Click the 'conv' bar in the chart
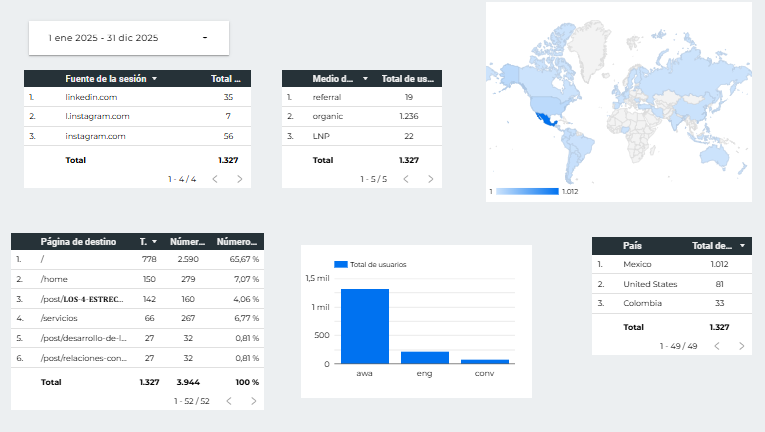 coord(485,362)
